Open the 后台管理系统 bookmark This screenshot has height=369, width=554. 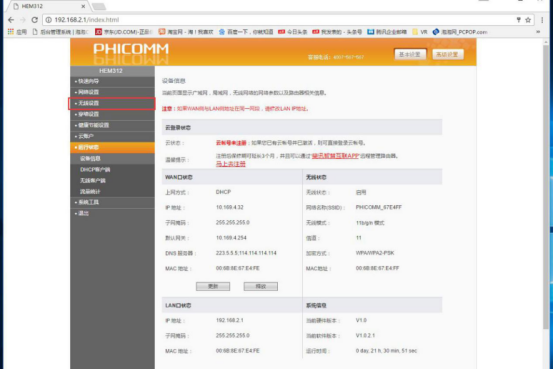[60, 32]
